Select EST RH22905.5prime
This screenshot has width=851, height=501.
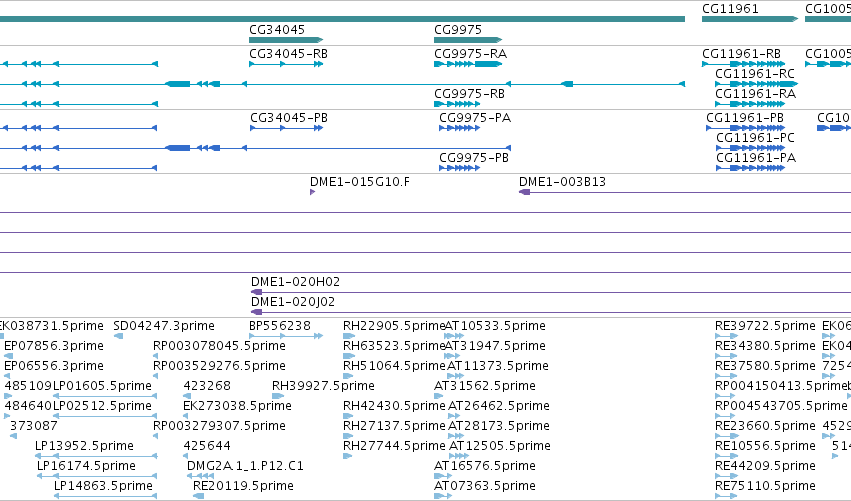pyautogui.click(x=394, y=326)
